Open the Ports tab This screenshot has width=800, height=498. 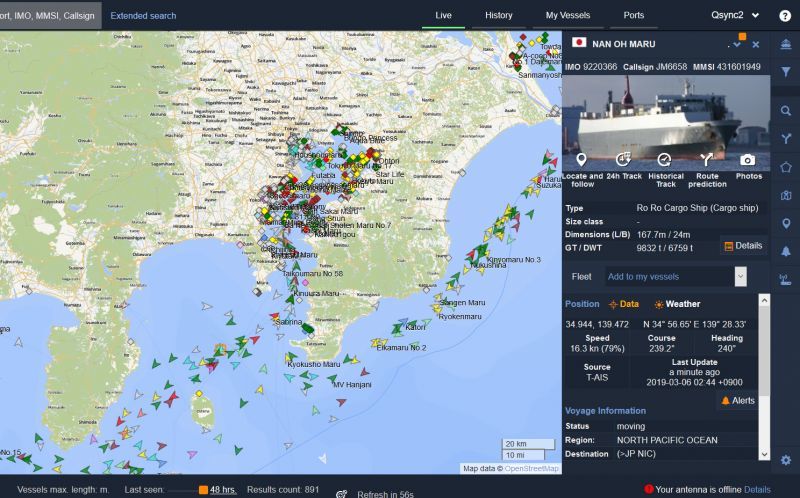click(x=633, y=15)
